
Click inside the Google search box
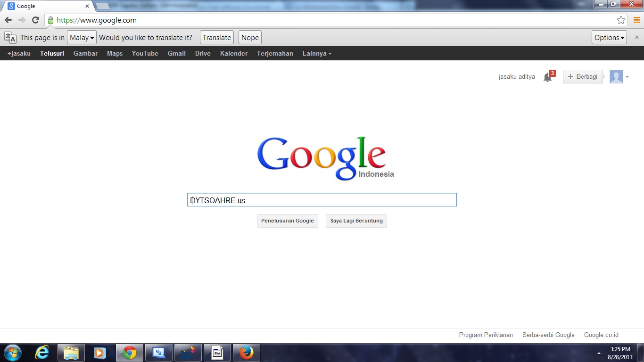(x=322, y=200)
